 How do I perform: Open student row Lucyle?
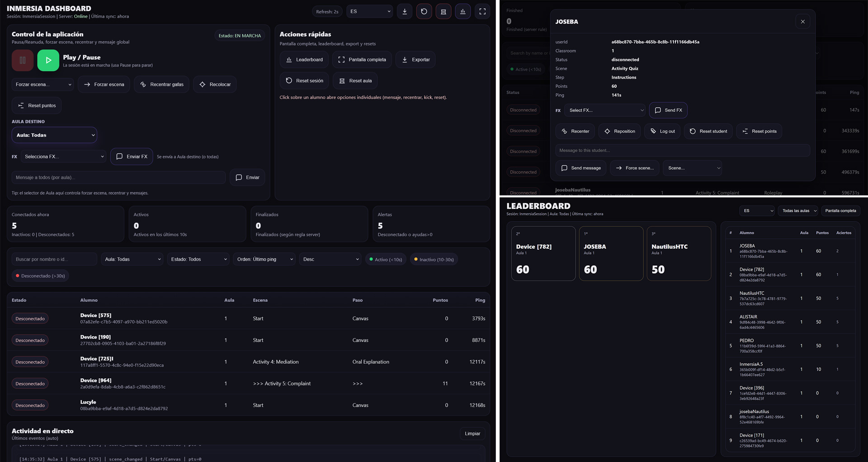pos(248,405)
